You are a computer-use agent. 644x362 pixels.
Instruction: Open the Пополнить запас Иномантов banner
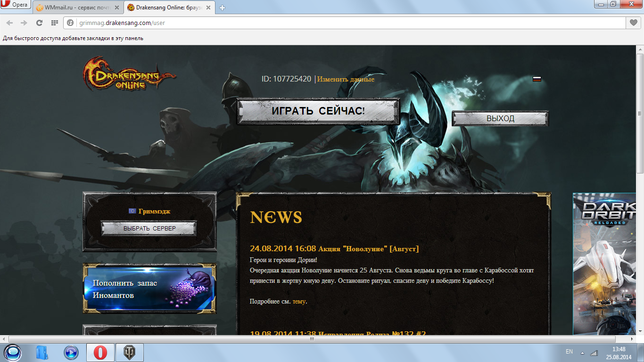(x=149, y=289)
